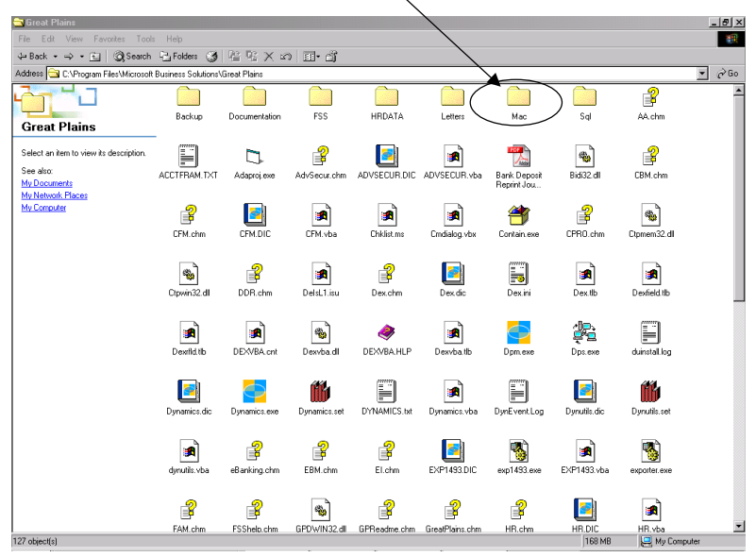The height and width of the screenshot is (558, 756).
Task: Click the scroll up arrow
Action: tap(738, 91)
